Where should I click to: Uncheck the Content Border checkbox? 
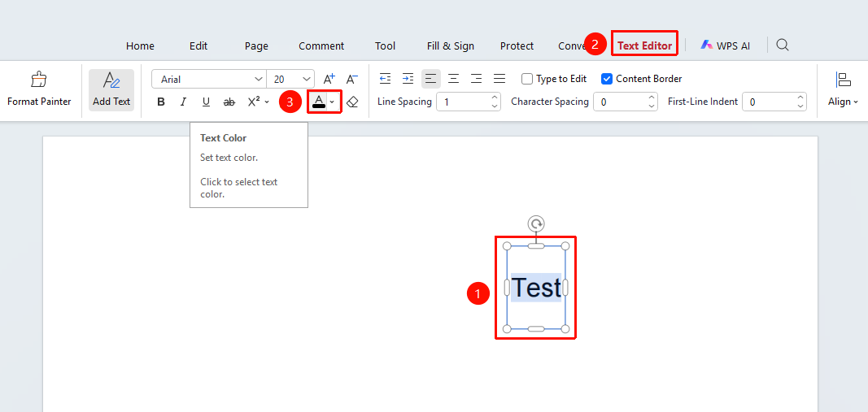tap(607, 79)
